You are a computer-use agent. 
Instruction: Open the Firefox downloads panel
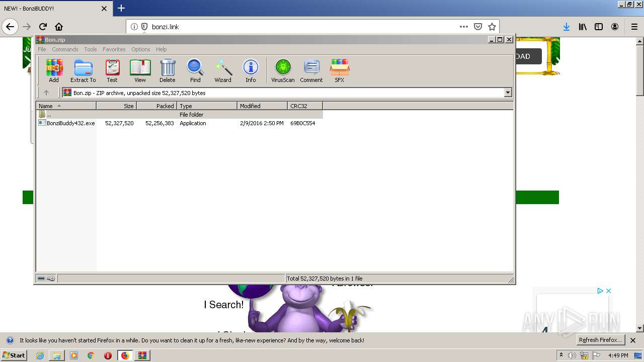(x=567, y=27)
